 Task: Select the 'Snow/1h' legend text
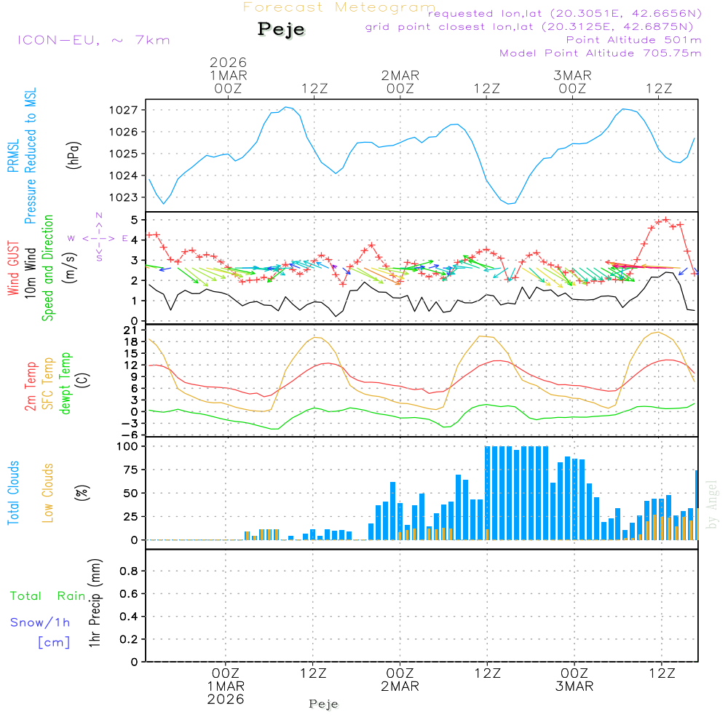coord(40,622)
